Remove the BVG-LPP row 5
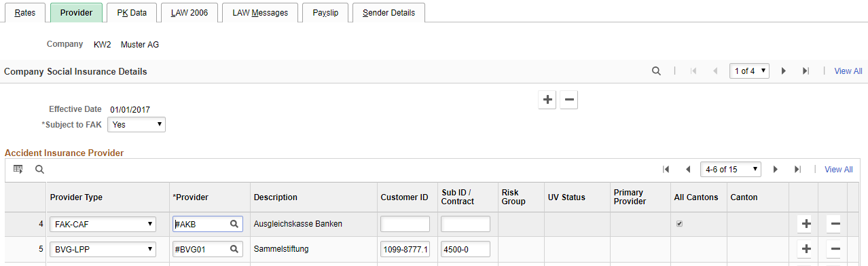Viewport: 868px width, 266px height. pyautogui.click(x=835, y=249)
